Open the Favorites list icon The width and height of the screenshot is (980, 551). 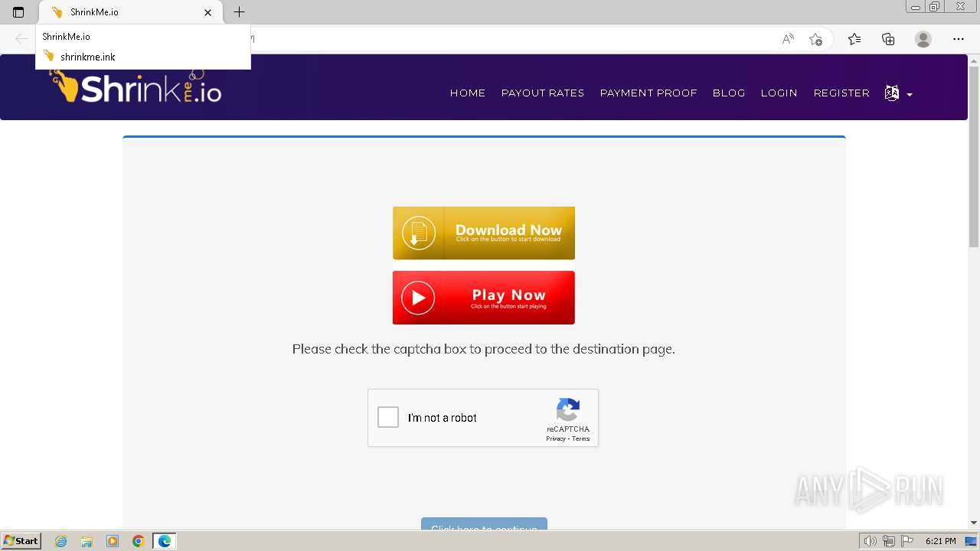tap(854, 39)
